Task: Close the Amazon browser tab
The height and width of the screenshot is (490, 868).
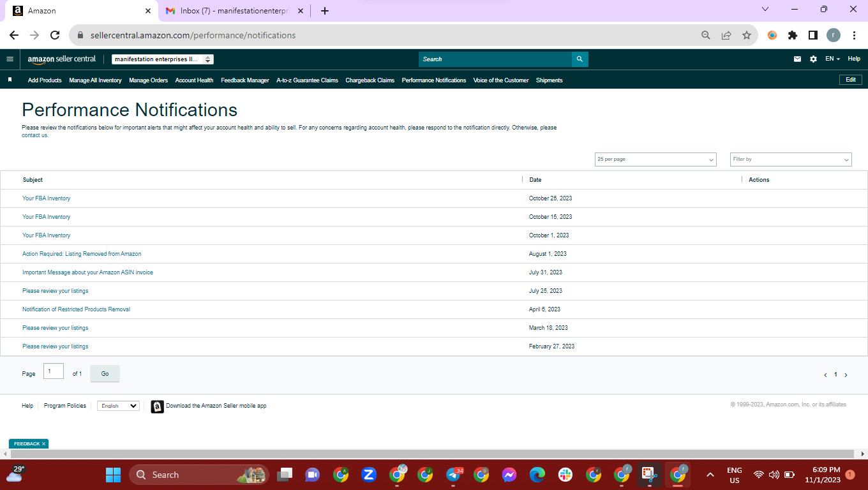Action: pos(148,11)
